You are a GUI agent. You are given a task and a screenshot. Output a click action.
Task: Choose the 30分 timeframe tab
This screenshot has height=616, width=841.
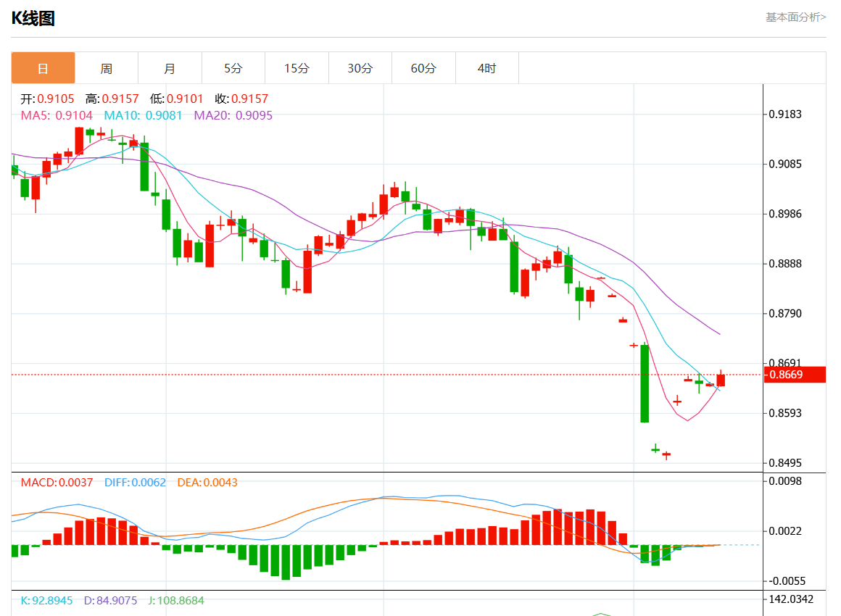(360, 68)
